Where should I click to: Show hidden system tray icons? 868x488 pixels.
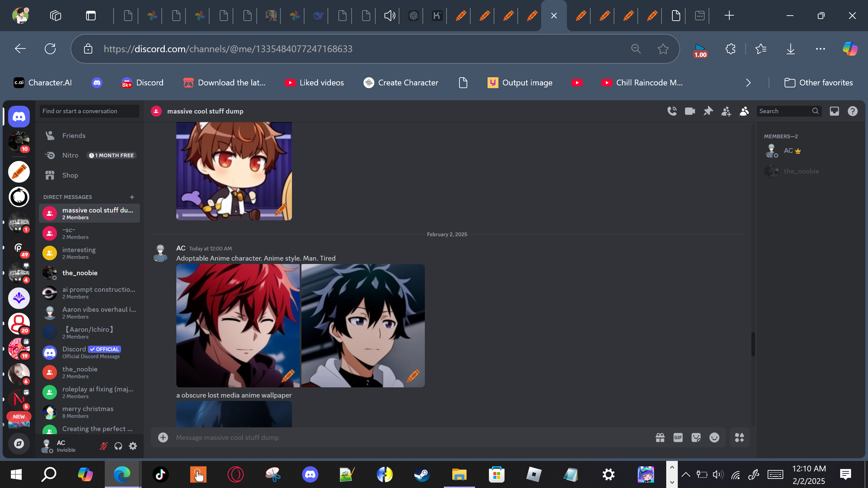coord(686,474)
